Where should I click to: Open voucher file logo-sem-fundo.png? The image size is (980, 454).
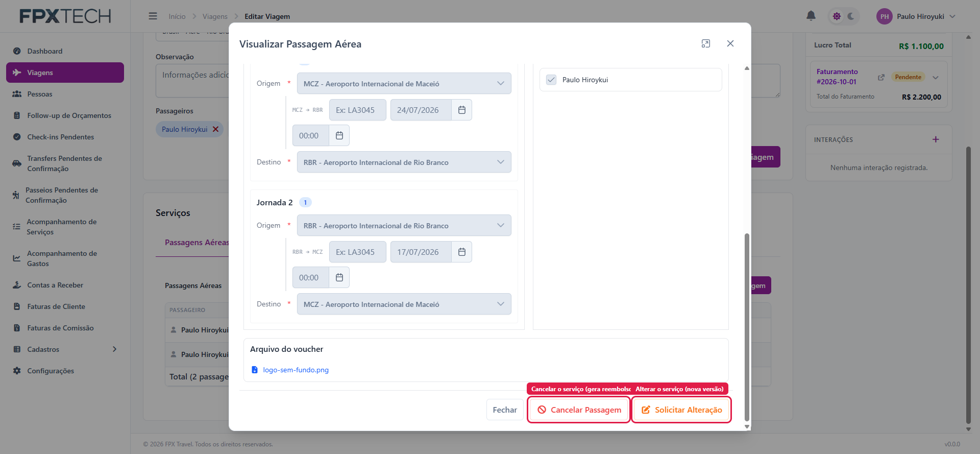(296, 370)
